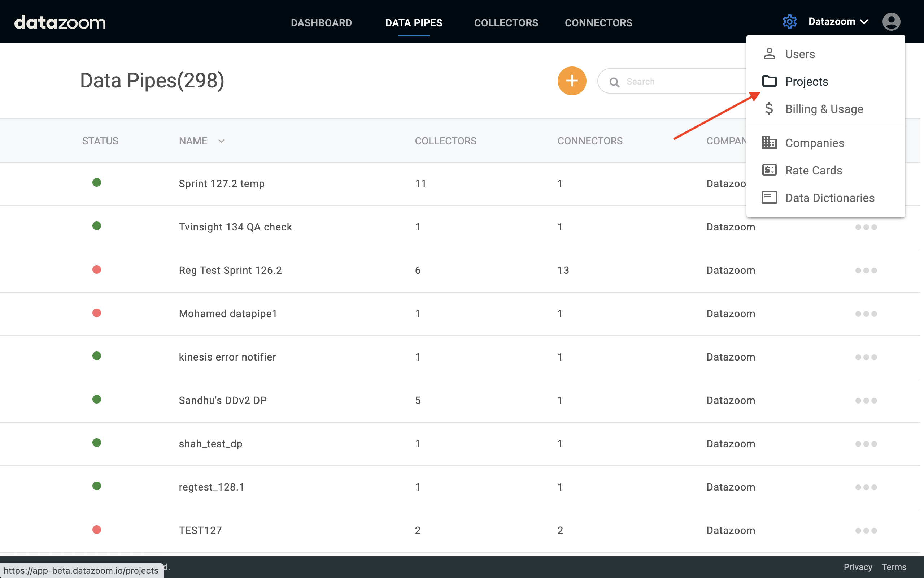Open the shah_test_dp pipe
The image size is (924, 578).
[x=210, y=444]
